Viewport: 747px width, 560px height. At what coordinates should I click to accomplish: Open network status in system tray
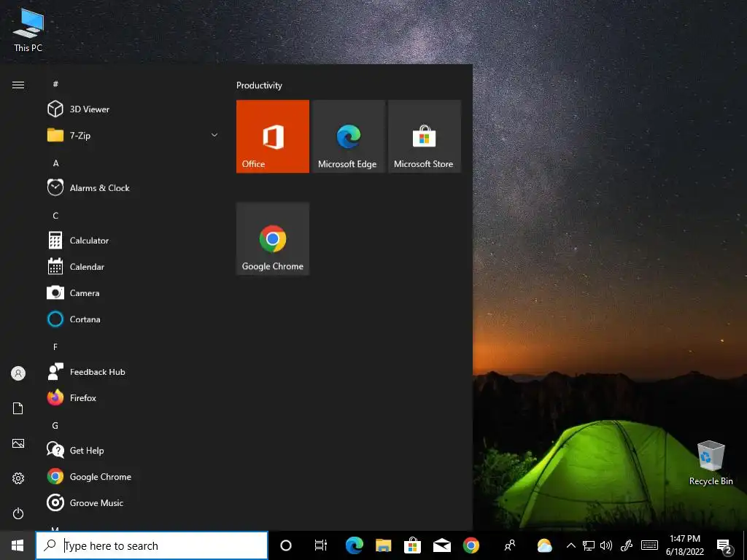coord(589,545)
